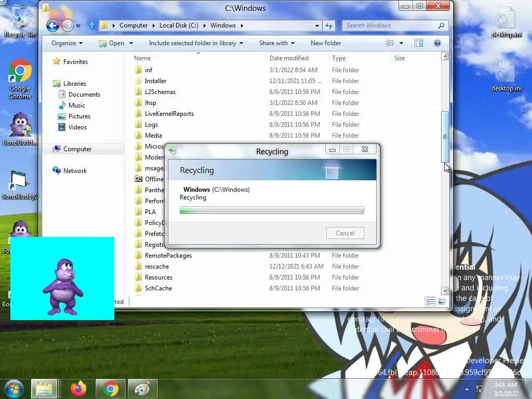The width and height of the screenshot is (532, 399).
Task: Select Videos library in navigation pane
Action: pos(73,127)
